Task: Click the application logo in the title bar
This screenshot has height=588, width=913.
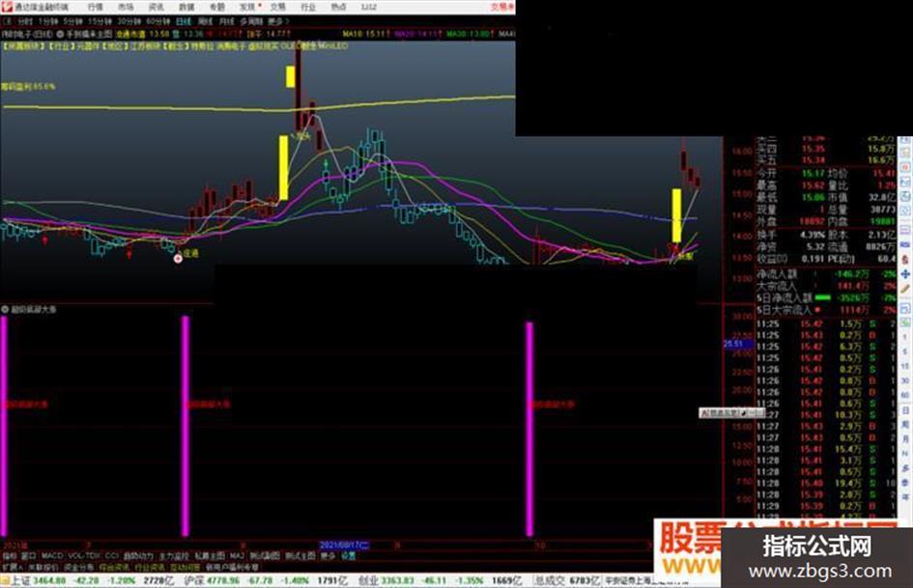Action: click(7, 7)
